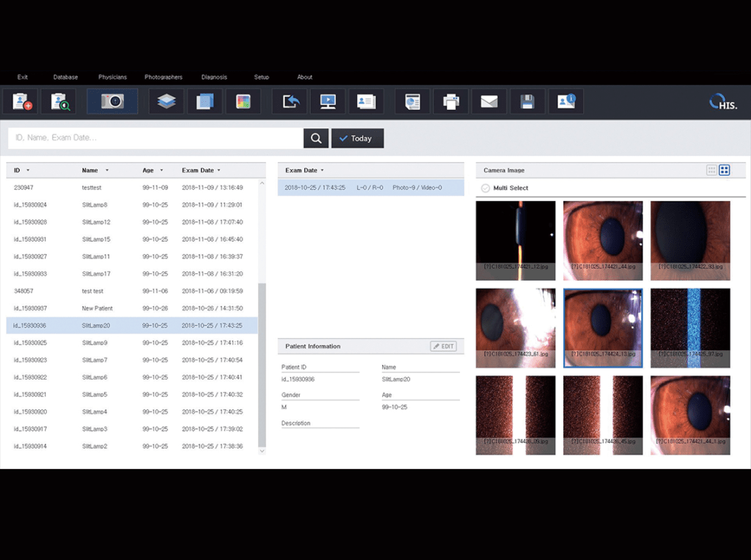
Task: Click EDIT in Patient Information panel
Action: click(x=443, y=346)
